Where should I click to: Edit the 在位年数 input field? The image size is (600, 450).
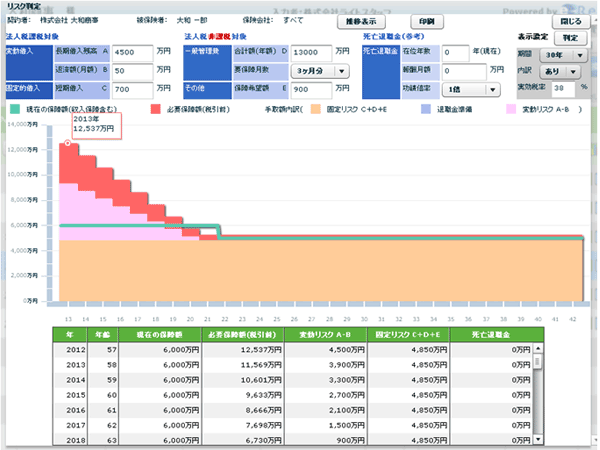(x=455, y=52)
